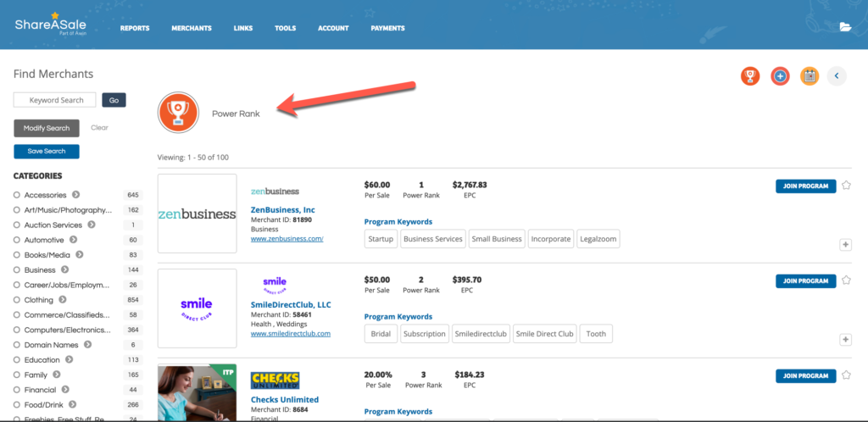Click the large zenbusiness logo thumbnail
This screenshot has height=422, width=868.
[197, 214]
